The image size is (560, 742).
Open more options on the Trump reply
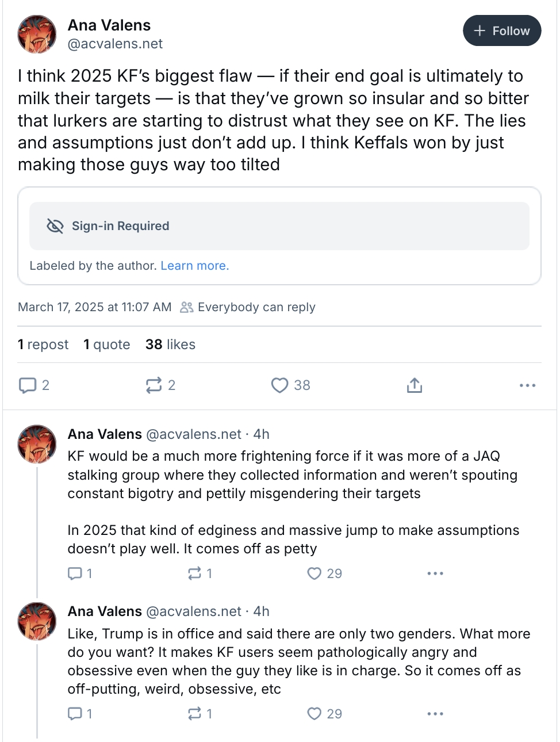point(435,714)
